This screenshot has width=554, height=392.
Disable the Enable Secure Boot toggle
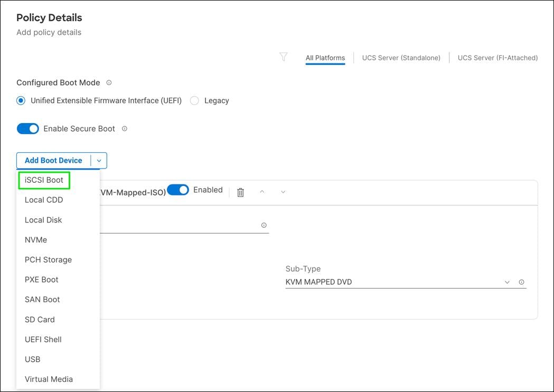tap(27, 128)
